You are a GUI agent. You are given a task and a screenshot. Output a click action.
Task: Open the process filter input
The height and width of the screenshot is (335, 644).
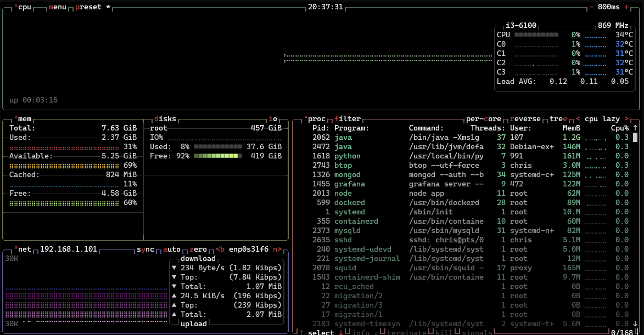tap(348, 119)
